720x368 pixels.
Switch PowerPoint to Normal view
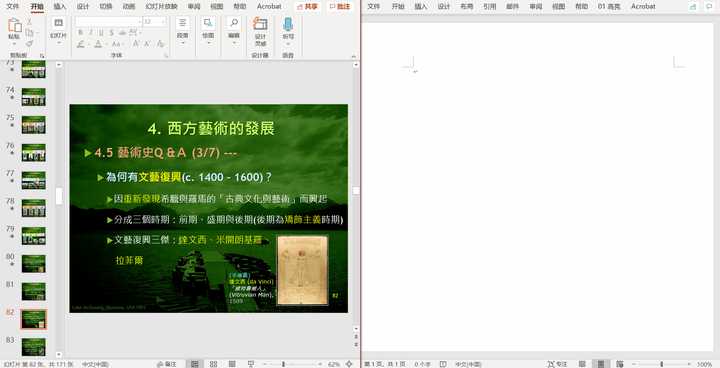coord(195,364)
